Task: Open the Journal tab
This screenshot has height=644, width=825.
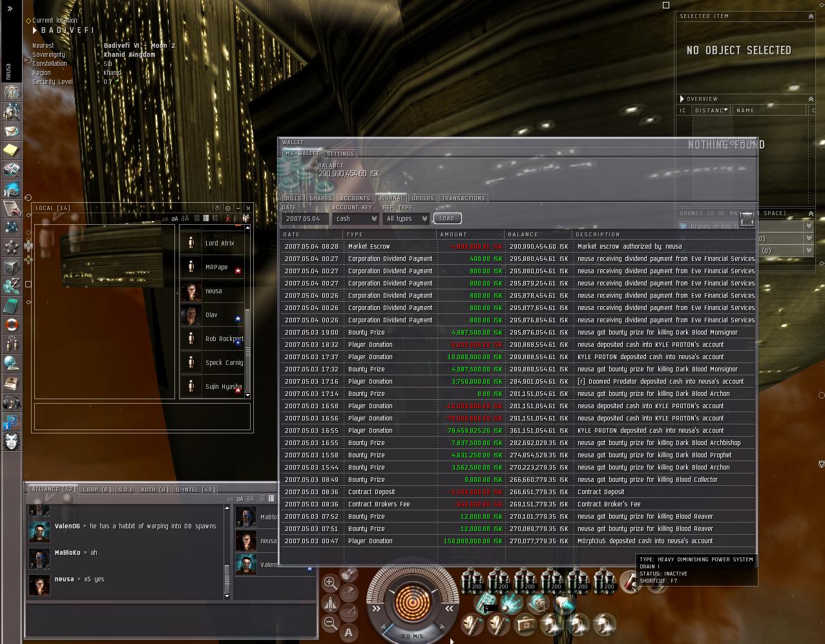Action: 390,198
